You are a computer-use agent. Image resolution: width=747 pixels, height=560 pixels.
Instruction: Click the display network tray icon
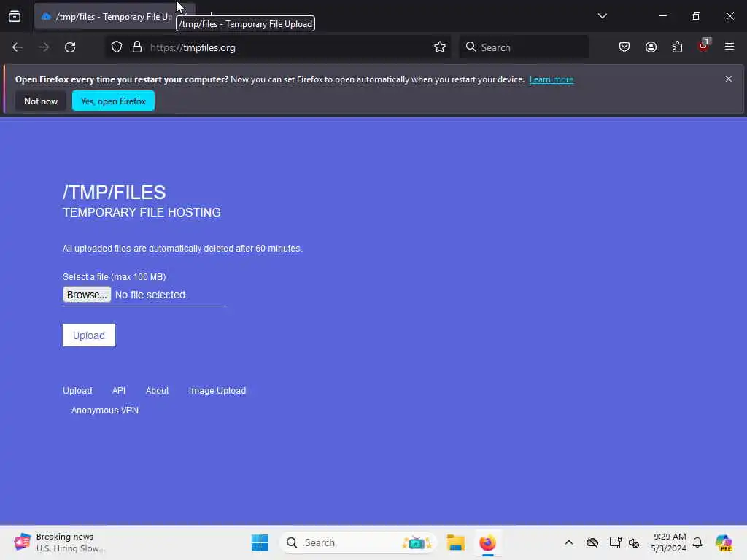pos(615,542)
